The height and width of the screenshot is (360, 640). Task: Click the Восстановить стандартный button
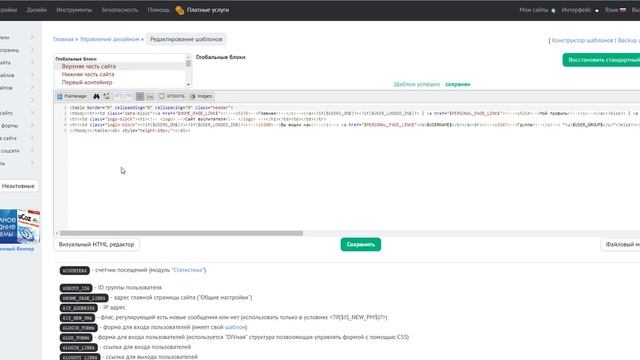601,60
